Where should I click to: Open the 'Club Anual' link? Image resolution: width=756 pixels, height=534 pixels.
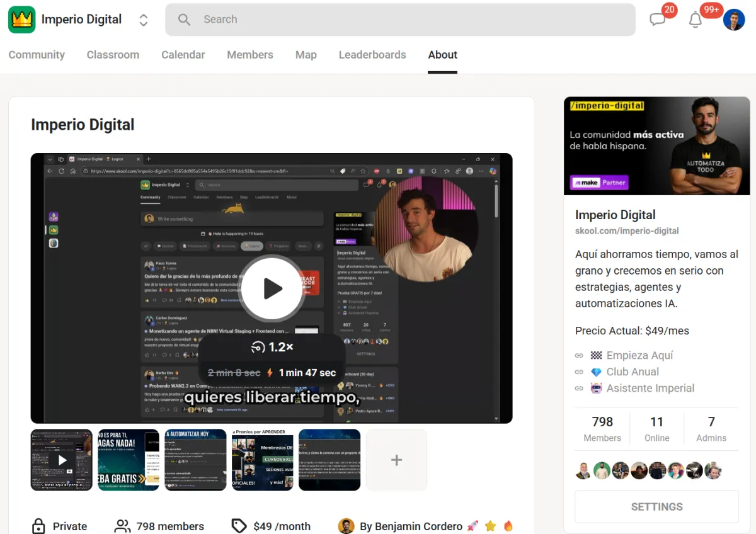pyautogui.click(x=633, y=372)
